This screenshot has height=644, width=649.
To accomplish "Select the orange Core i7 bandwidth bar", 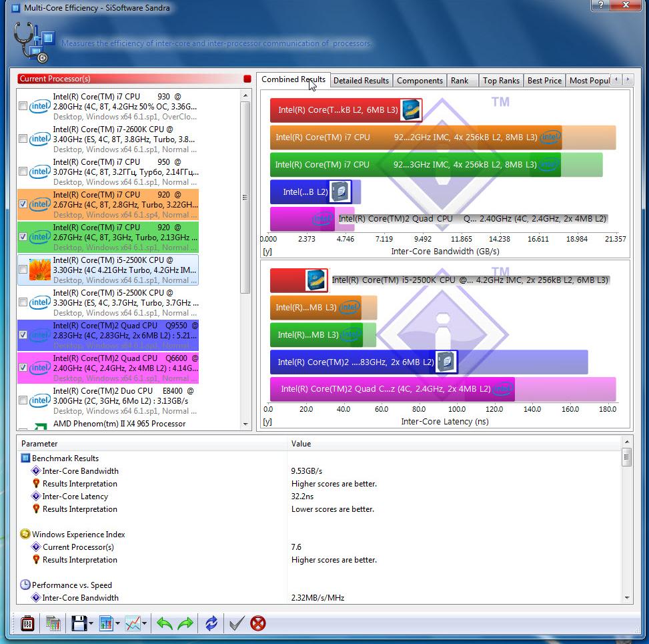I will click(x=416, y=137).
